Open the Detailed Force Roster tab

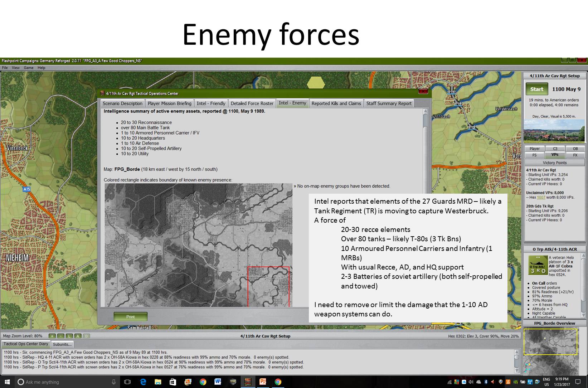pyautogui.click(x=252, y=103)
